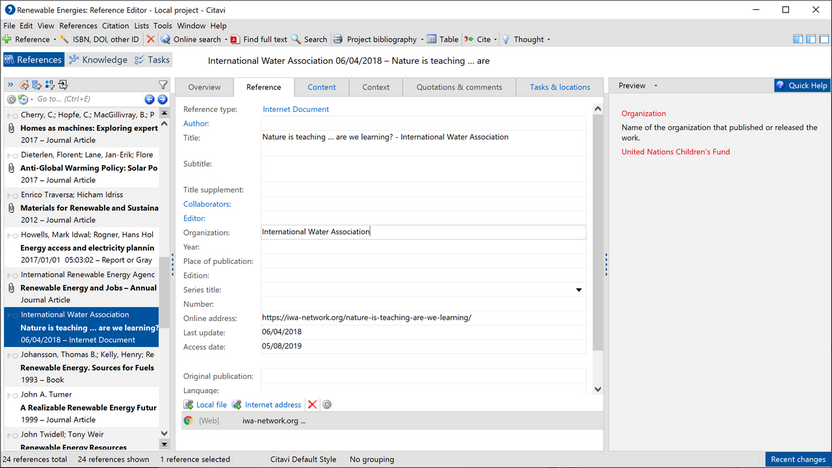Toggle read circle for International Renewable Energy Agency
Viewport: 832px width, 468px height.
(x=15, y=275)
